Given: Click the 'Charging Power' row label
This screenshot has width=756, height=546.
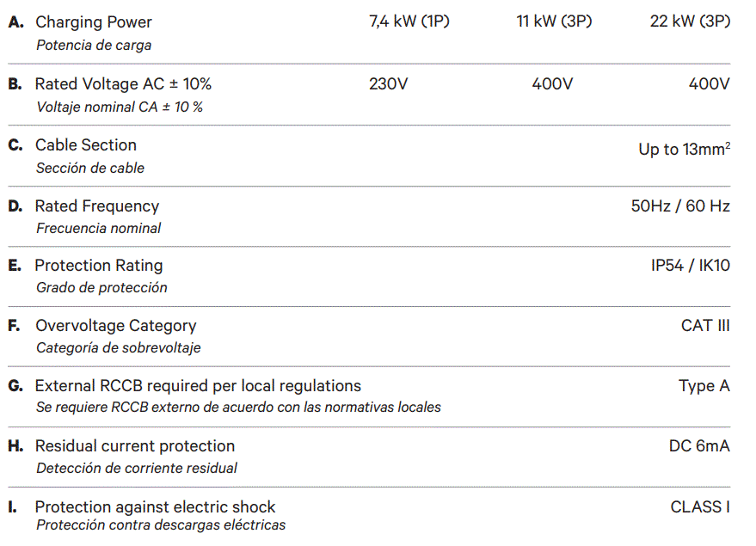Looking at the screenshot, I should pyautogui.click(x=93, y=23).
